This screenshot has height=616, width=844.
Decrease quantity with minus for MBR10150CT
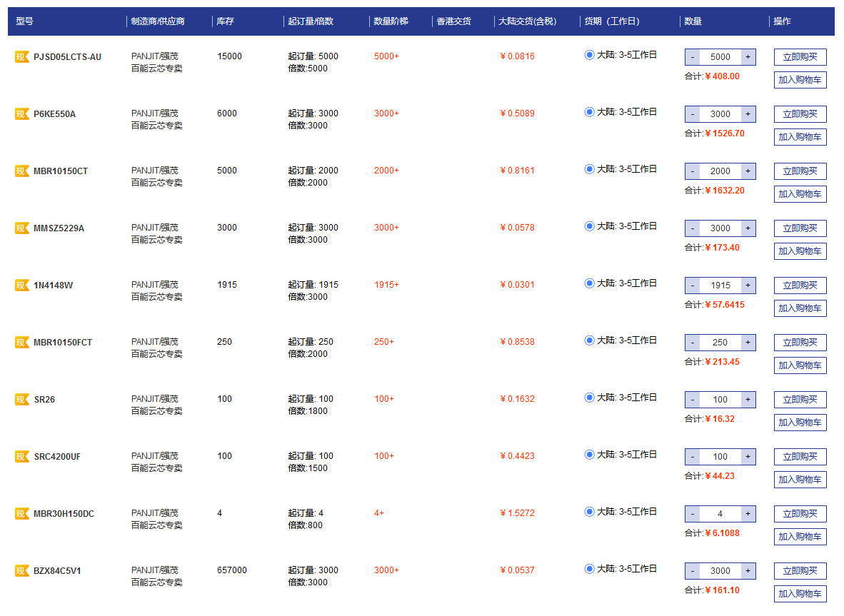pyautogui.click(x=693, y=171)
